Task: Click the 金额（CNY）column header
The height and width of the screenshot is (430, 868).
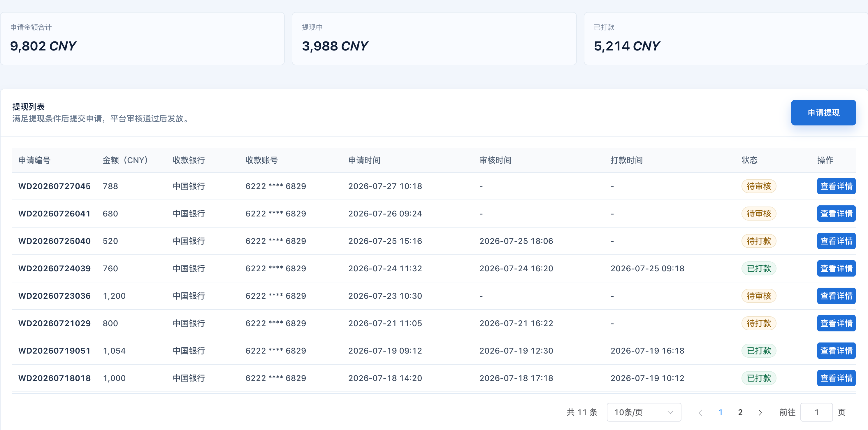Action: [125, 160]
